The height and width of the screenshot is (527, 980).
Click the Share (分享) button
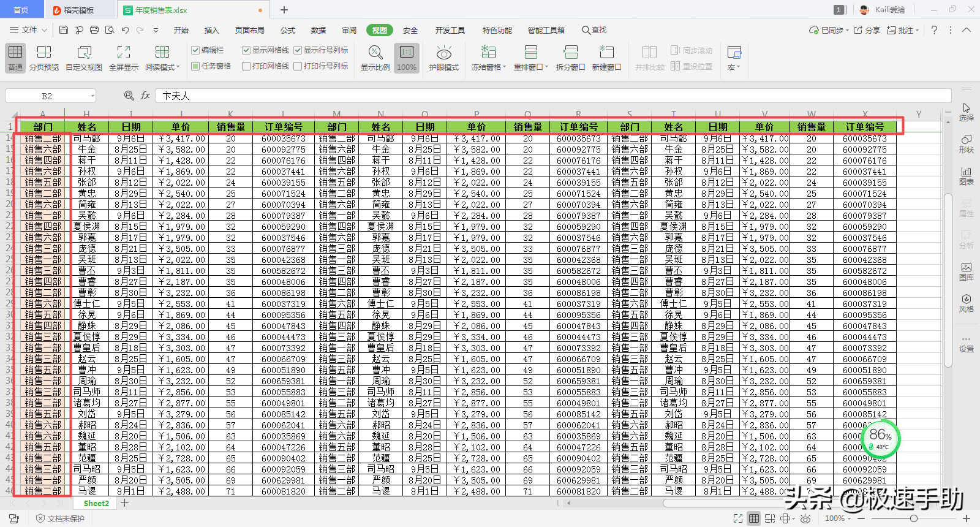[867, 30]
